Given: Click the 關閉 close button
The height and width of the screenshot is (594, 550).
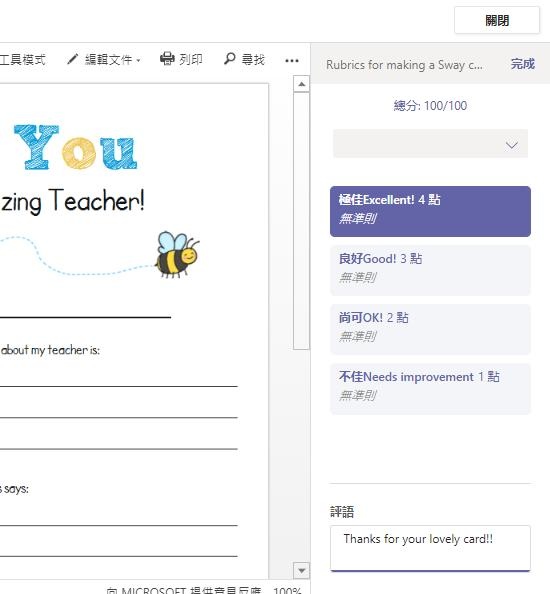Looking at the screenshot, I should click(497, 20).
